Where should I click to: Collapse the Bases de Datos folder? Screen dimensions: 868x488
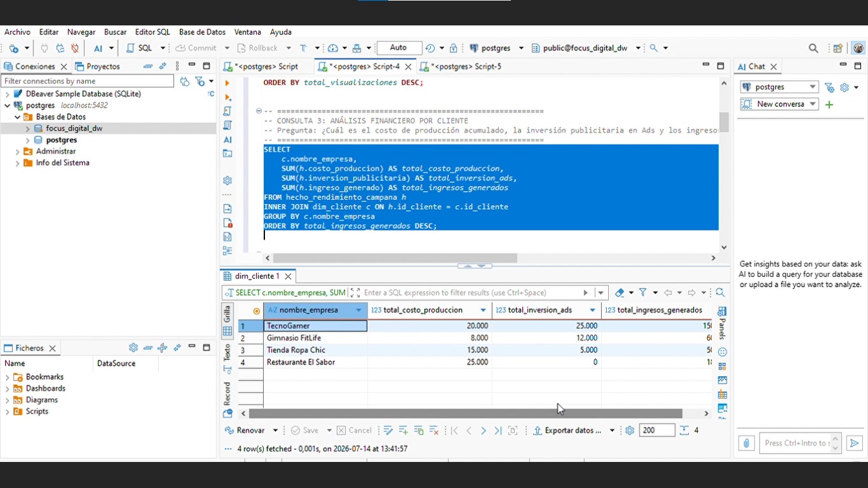tap(18, 117)
